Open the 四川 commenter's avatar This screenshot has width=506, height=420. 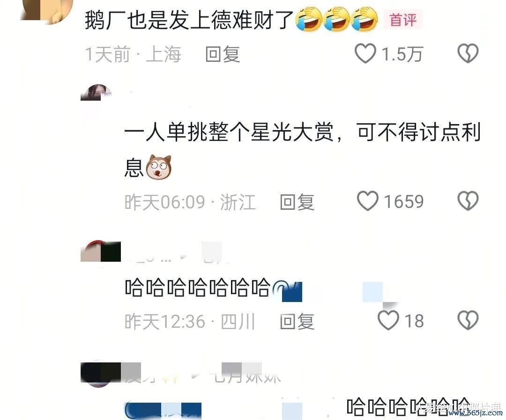pyautogui.click(x=101, y=251)
